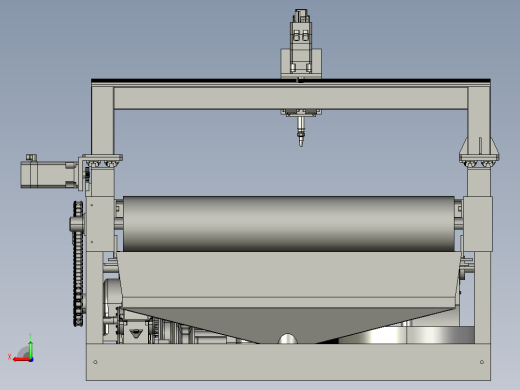Viewport: 520px width, 390px height.
Task: Click the left screw hole in the base plate
Action: click(x=95, y=362)
